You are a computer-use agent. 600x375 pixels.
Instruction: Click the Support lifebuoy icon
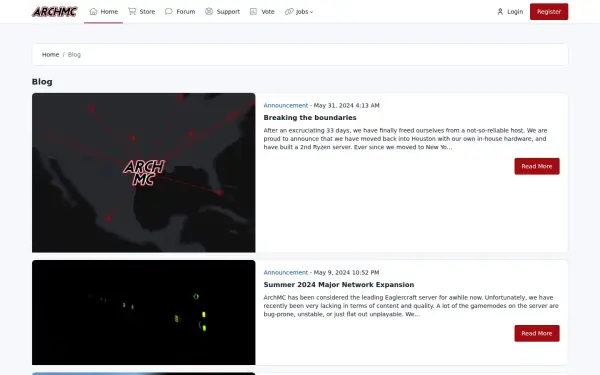209,11
